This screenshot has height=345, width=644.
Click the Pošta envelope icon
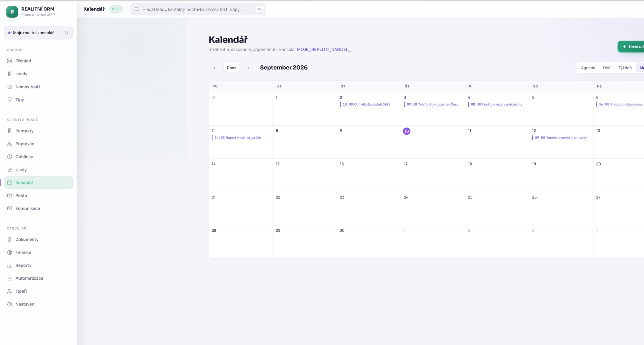point(10,196)
